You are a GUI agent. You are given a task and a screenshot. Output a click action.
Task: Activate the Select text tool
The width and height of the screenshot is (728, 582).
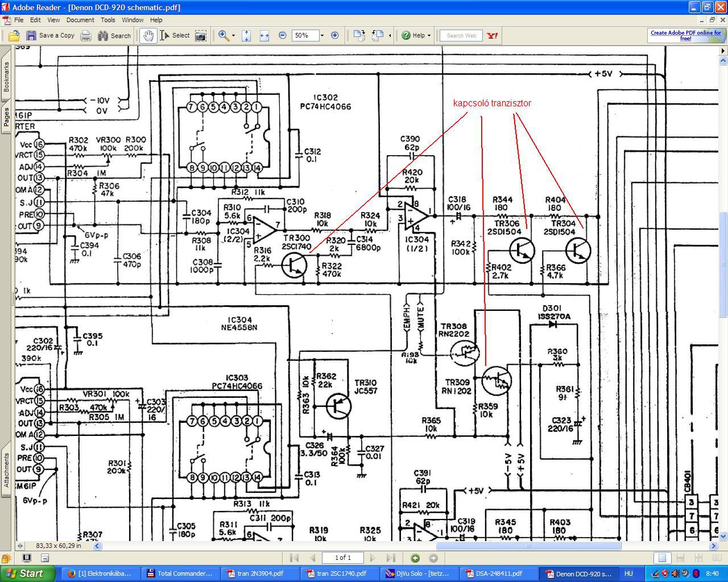click(175, 36)
